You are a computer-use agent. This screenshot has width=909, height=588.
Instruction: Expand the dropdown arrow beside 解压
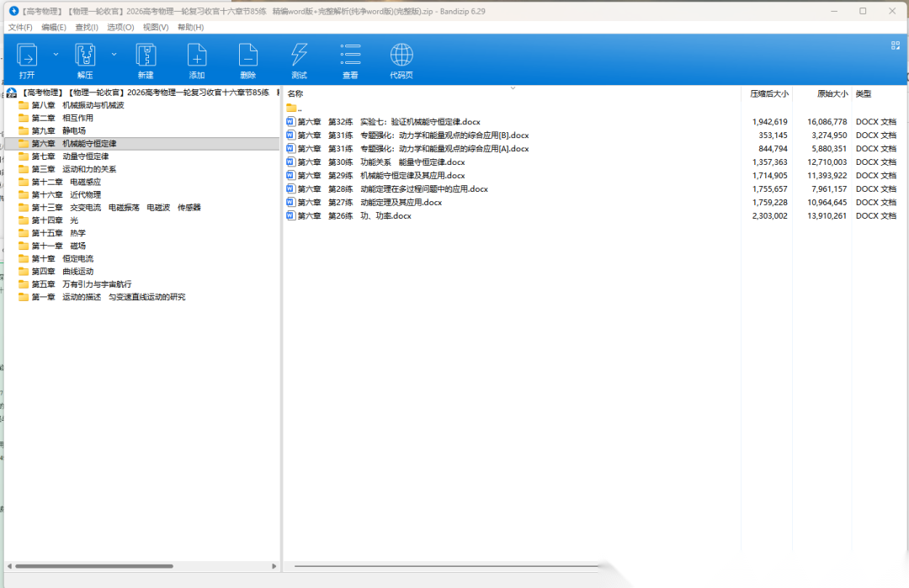(114, 54)
